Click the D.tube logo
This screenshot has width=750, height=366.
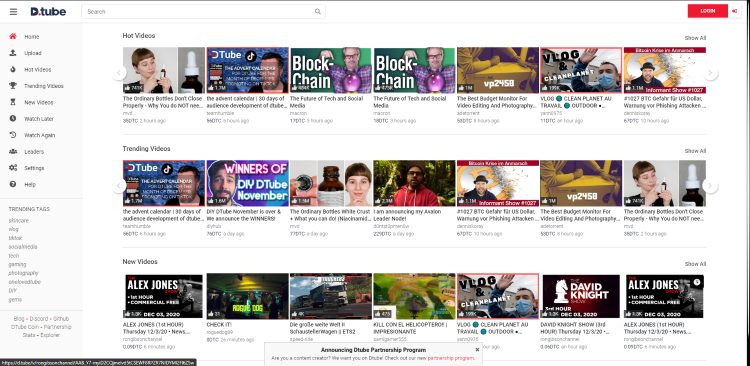coord(48,11)
